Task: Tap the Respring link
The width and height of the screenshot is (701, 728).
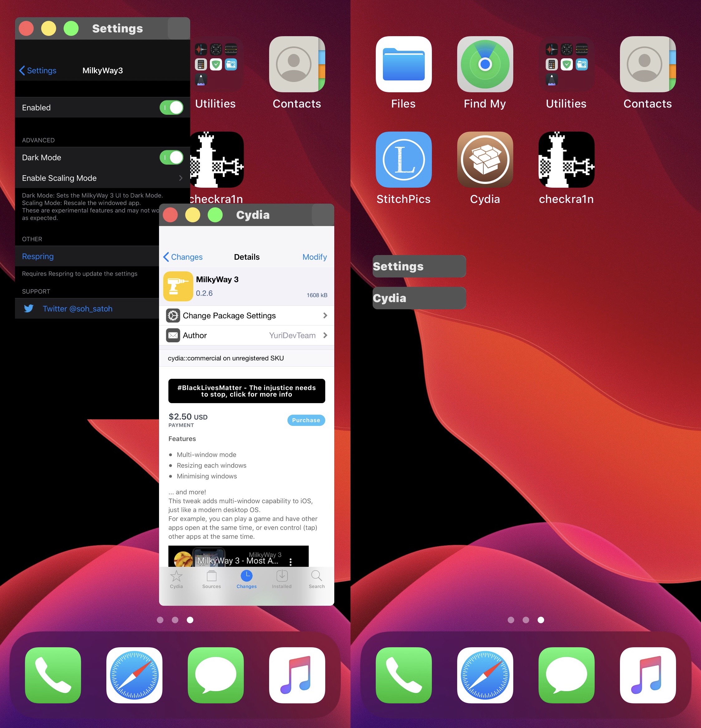Action: pyautogui.click(x=37, y=256)
